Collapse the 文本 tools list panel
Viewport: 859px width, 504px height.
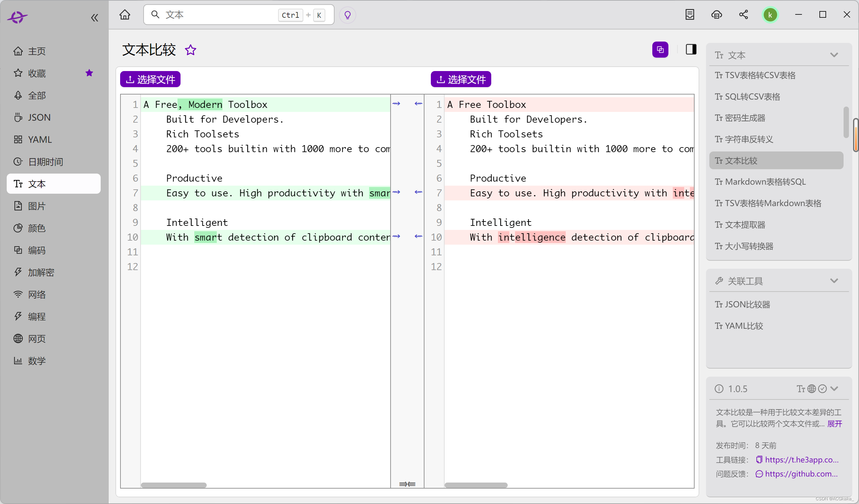834,55
